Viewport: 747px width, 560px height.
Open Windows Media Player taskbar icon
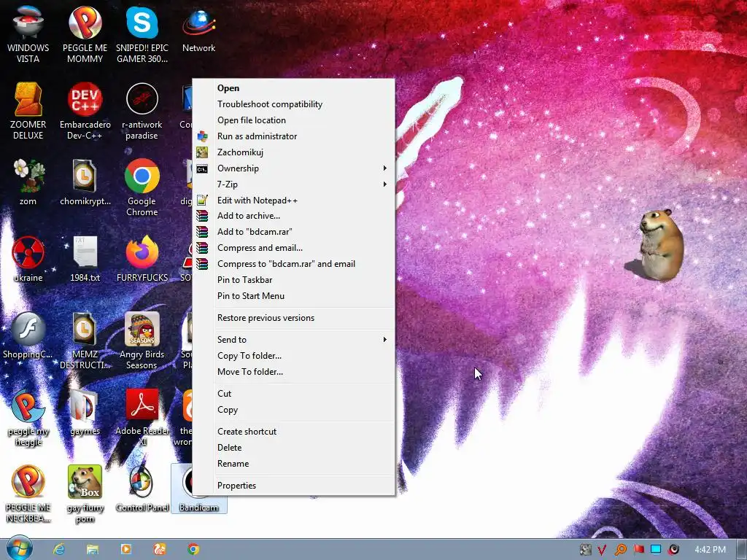[x=125, y=549]
